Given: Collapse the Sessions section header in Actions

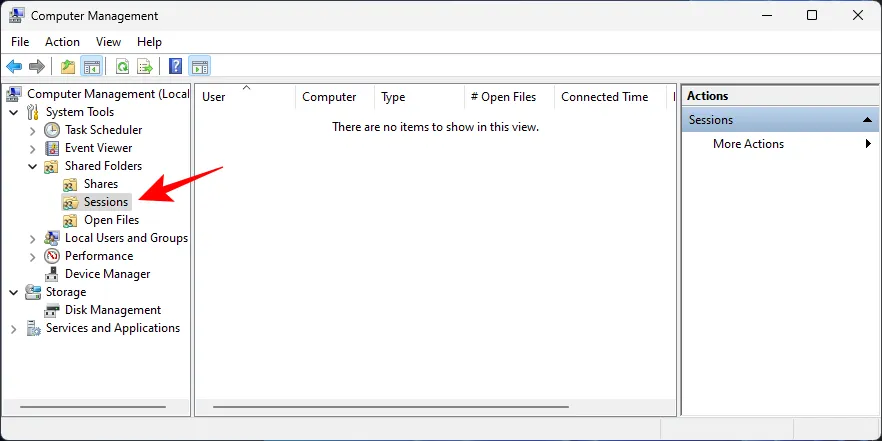Looking at the screenshot, I should pyautogui.click(x=868, y=120).
